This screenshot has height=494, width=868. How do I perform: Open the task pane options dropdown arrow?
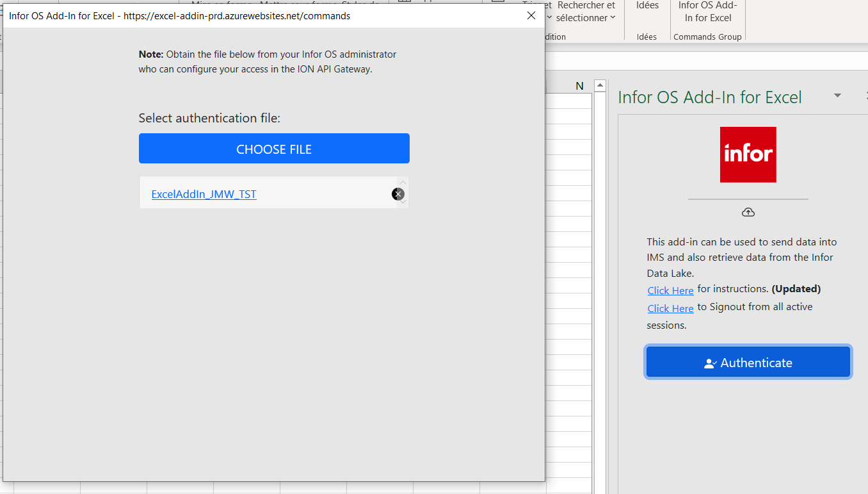tap(837, 96)
